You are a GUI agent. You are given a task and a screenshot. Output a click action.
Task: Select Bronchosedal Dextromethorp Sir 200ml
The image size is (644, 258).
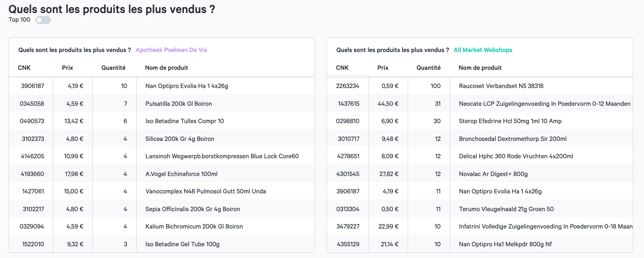click(513, 139)
